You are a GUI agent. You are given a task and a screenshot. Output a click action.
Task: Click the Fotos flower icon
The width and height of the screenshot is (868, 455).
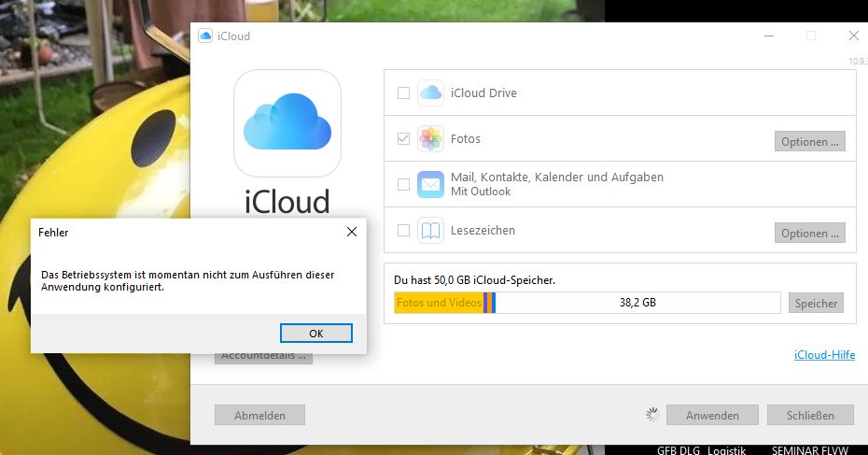(430, 138)
